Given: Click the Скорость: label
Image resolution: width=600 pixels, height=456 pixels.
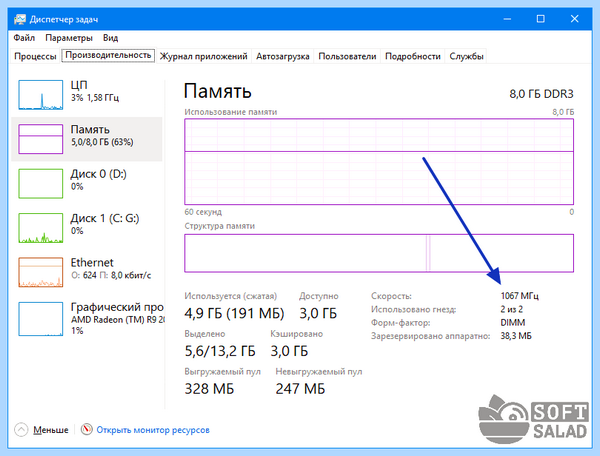Looking at the screenshot, I should 391,296.
